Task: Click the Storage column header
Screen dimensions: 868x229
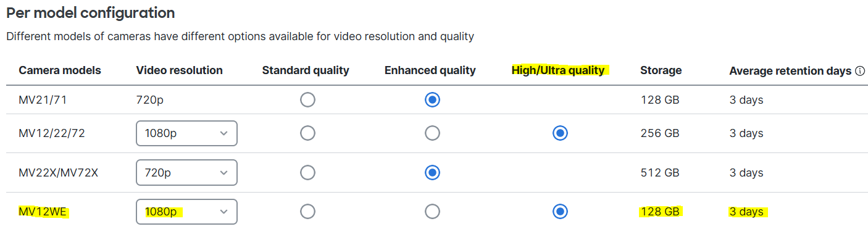Action: pos(661,70)
